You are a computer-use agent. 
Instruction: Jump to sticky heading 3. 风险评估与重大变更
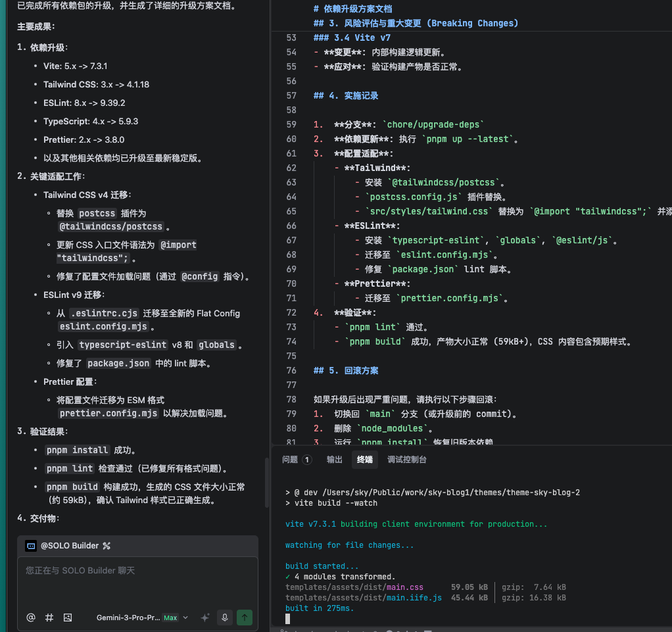coord(416,23)
